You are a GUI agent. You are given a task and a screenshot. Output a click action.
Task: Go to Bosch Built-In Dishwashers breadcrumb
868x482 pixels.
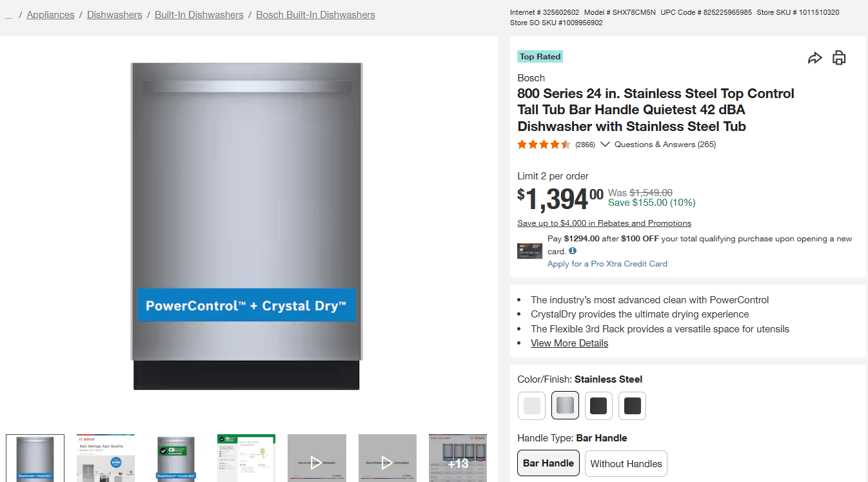pos(315,15)
